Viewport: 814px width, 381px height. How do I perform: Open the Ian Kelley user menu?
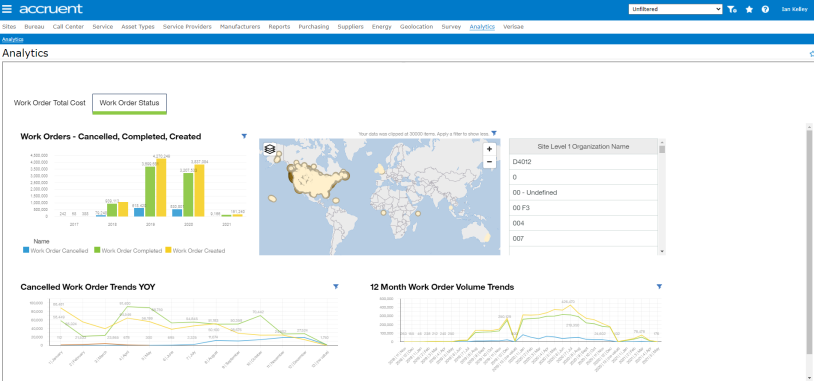point(794,9)
